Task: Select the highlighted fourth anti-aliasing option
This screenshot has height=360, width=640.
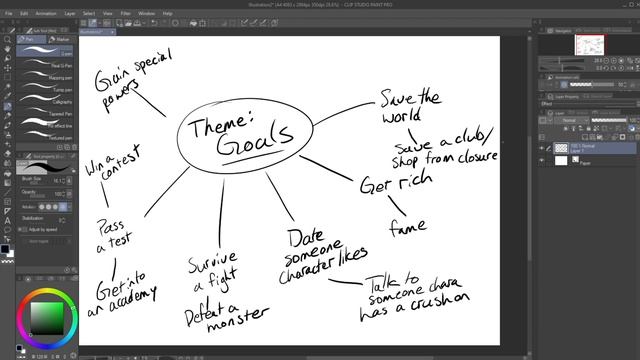Action: pos(62,207)
